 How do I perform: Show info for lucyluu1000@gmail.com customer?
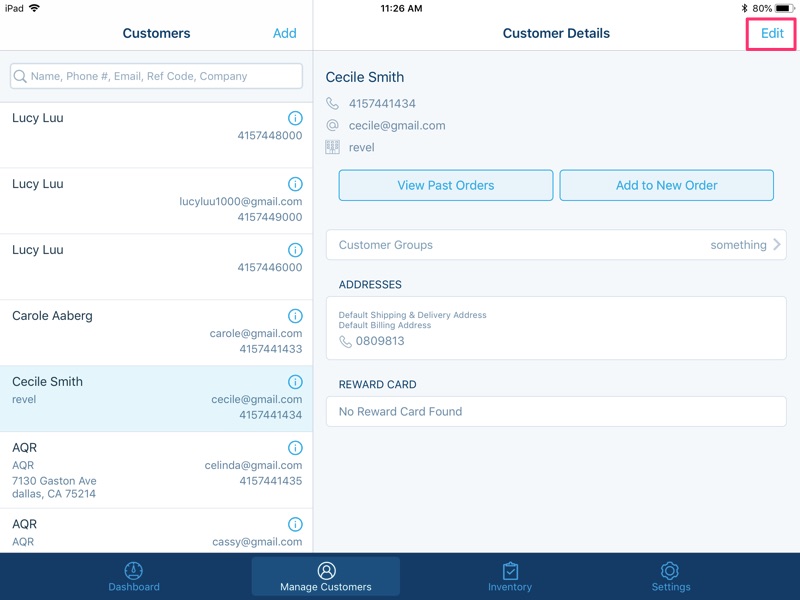pos(295,184)
